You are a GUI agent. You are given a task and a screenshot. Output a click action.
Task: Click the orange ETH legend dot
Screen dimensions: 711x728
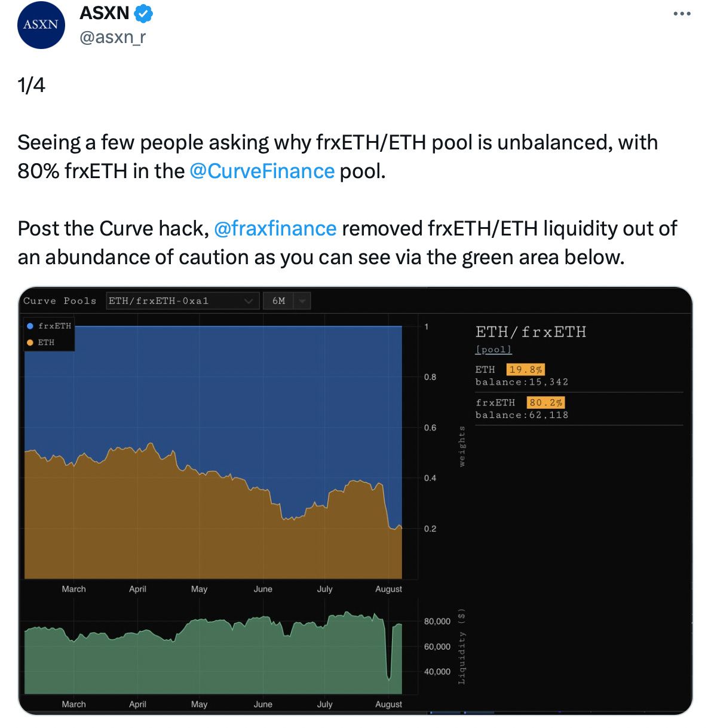(30, 342)
